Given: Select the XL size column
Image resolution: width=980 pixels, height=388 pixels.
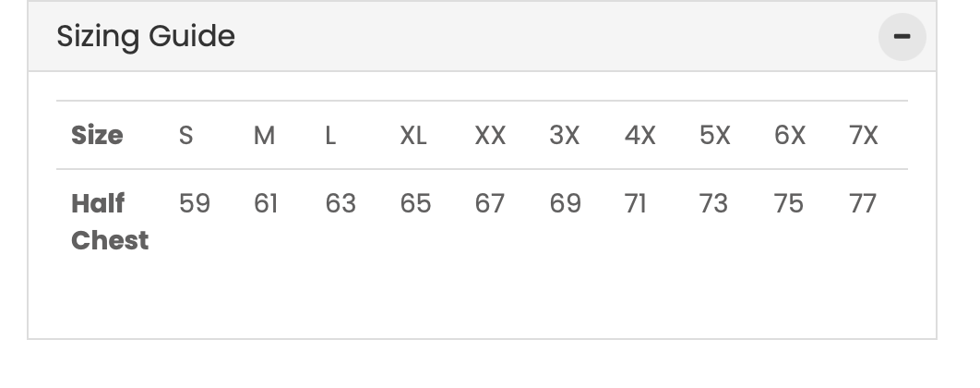Looking at the screenshot, I should coord(413,136).
